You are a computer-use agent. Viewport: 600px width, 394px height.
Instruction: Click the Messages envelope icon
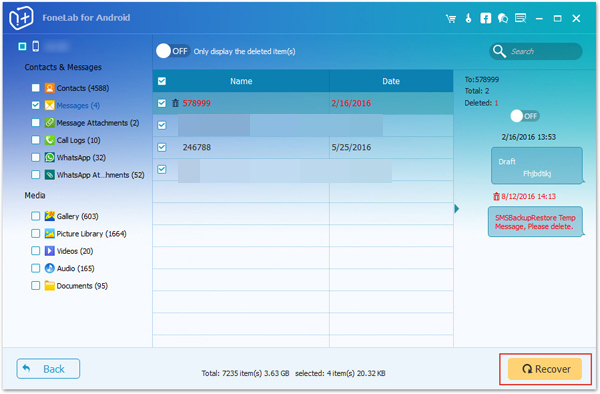(x=49, y=105)
